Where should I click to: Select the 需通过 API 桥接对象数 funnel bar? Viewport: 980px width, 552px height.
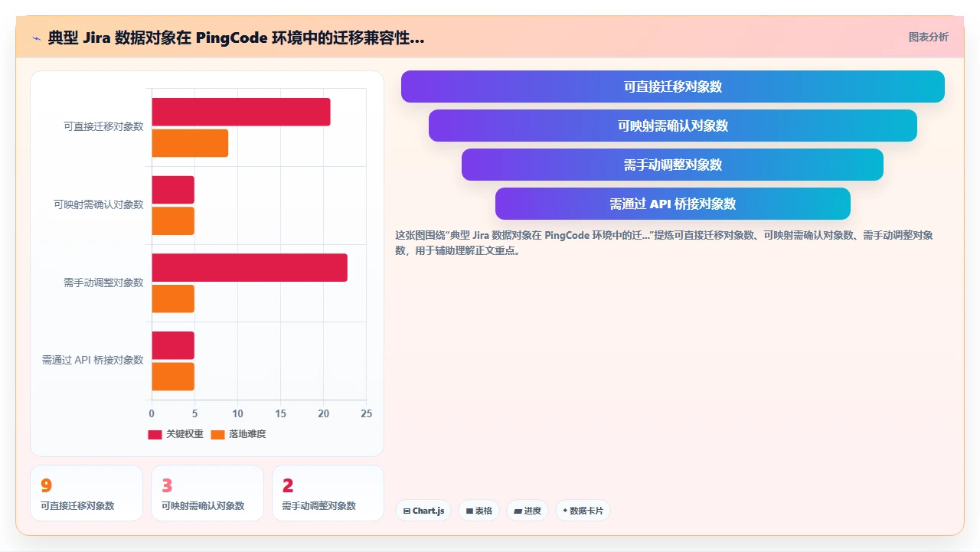pos(673,204)
